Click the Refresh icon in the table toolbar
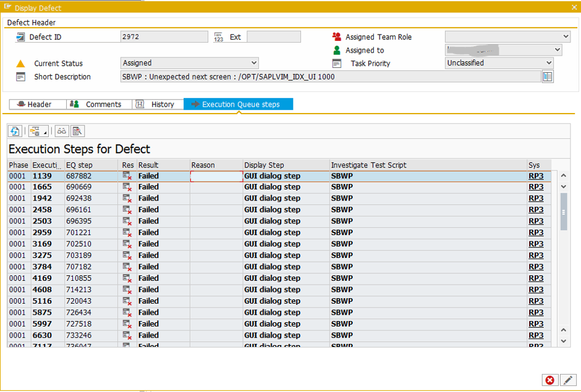The height and width of the screenshot is (392, 581). click(15, 131)
